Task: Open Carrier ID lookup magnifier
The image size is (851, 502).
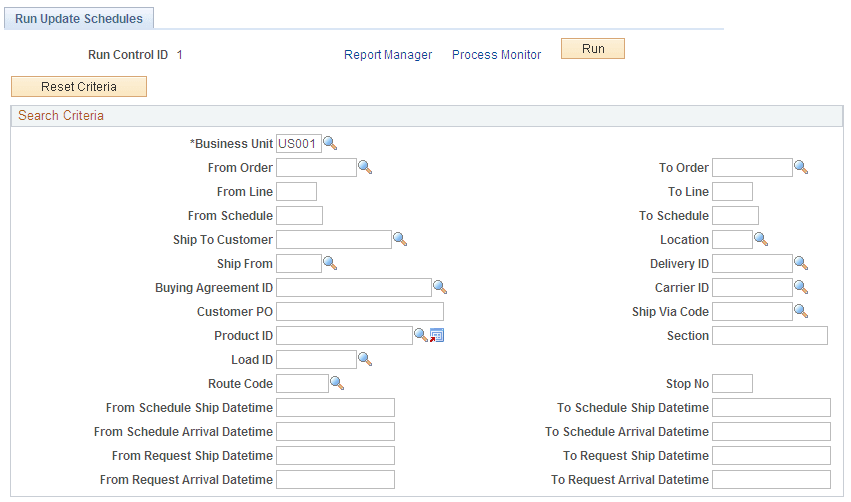Action: (801, 287)
